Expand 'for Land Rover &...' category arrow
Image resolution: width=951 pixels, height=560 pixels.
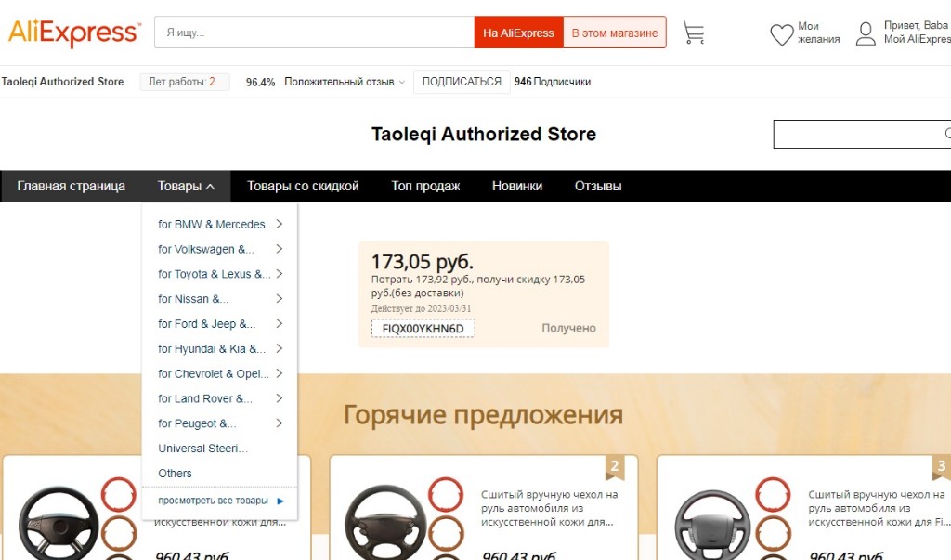point(279,398)
